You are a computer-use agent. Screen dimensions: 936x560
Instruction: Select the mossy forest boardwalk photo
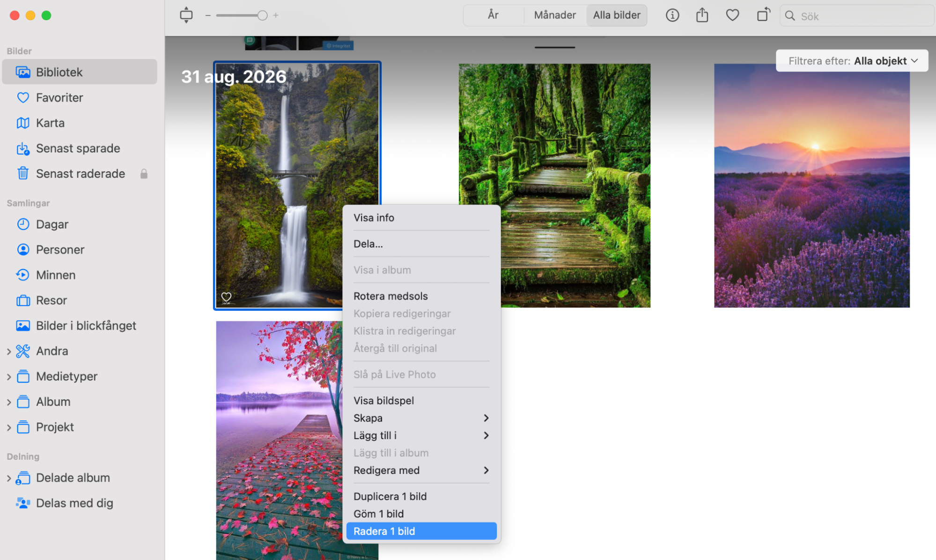pyautogui.click(x=554, y=185)
